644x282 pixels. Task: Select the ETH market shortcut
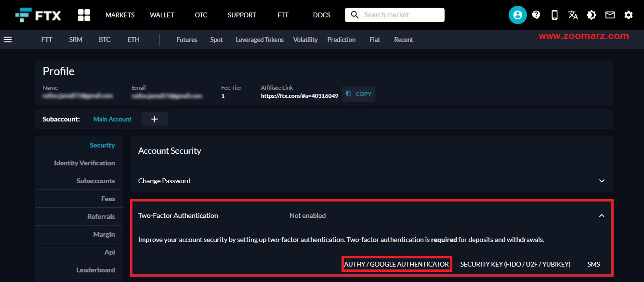[x=133, y=40]
